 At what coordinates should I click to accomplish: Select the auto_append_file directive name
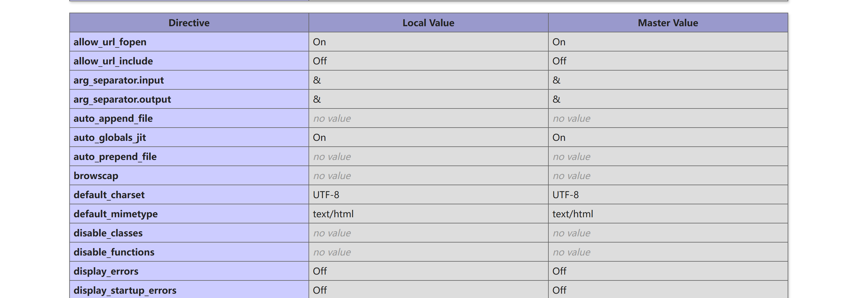pyautogui.click(x=113, y=118)
